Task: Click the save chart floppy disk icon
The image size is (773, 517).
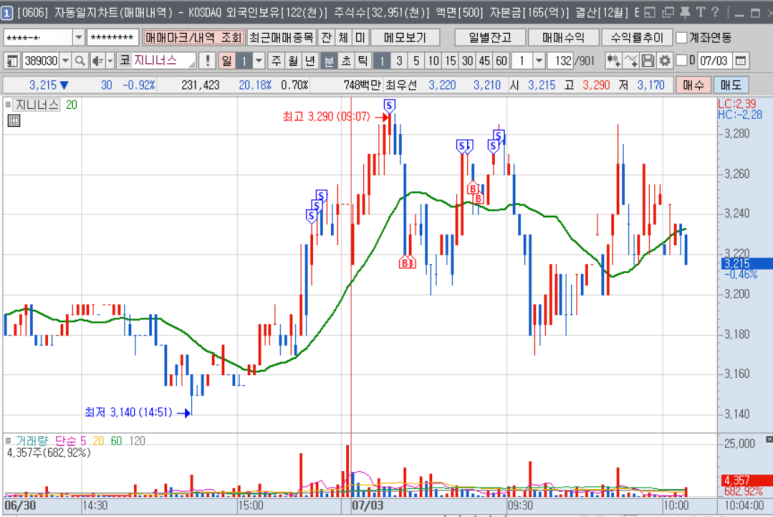Action: (648, 61)
